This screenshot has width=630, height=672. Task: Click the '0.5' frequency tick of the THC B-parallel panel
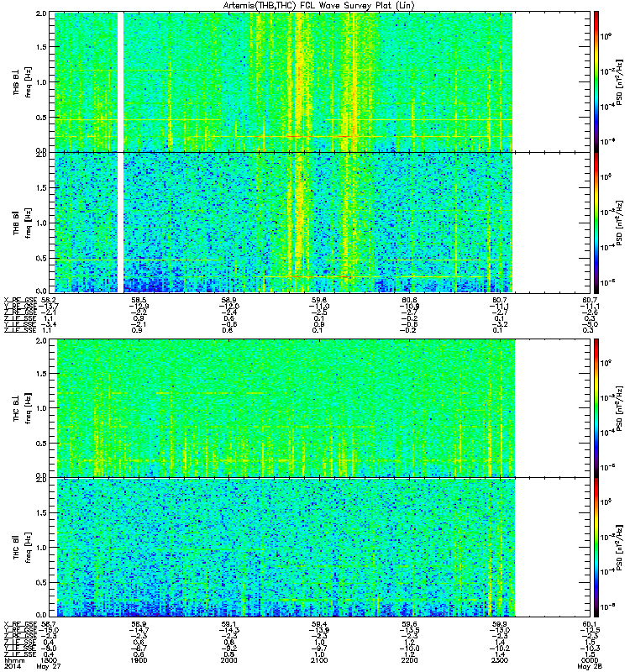pyautogui.click(x=41, y=582)
